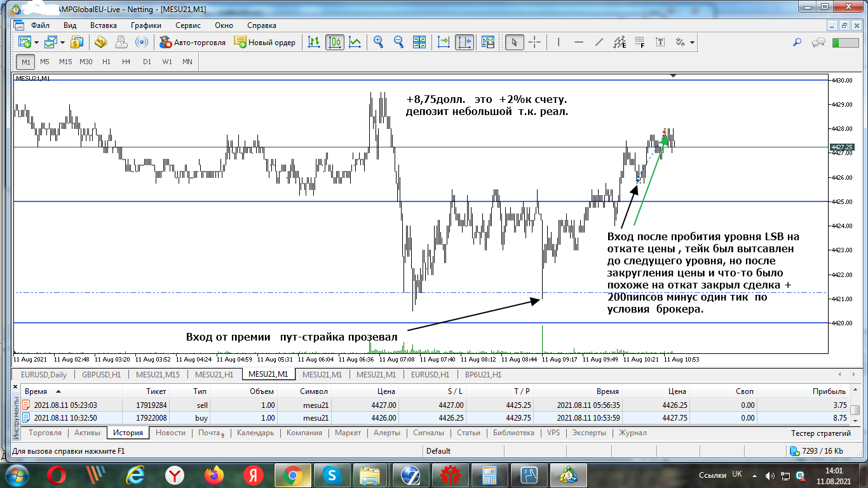Viewport: 868px width, 488px height.
Task: Open the Журнал toolbox tab
Action: (632, 433)
